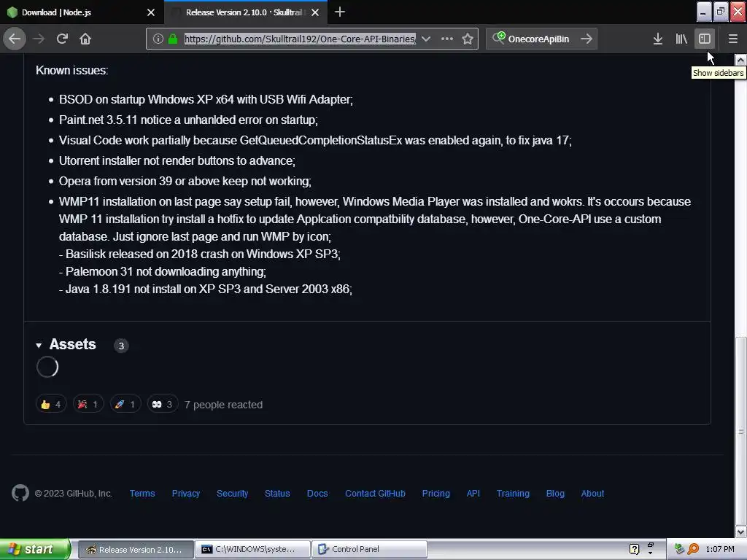Switch to C:\WINDOWS\system taskbar window
The height and width of the screenshot is (560, 747).
[x=252, y=550]
